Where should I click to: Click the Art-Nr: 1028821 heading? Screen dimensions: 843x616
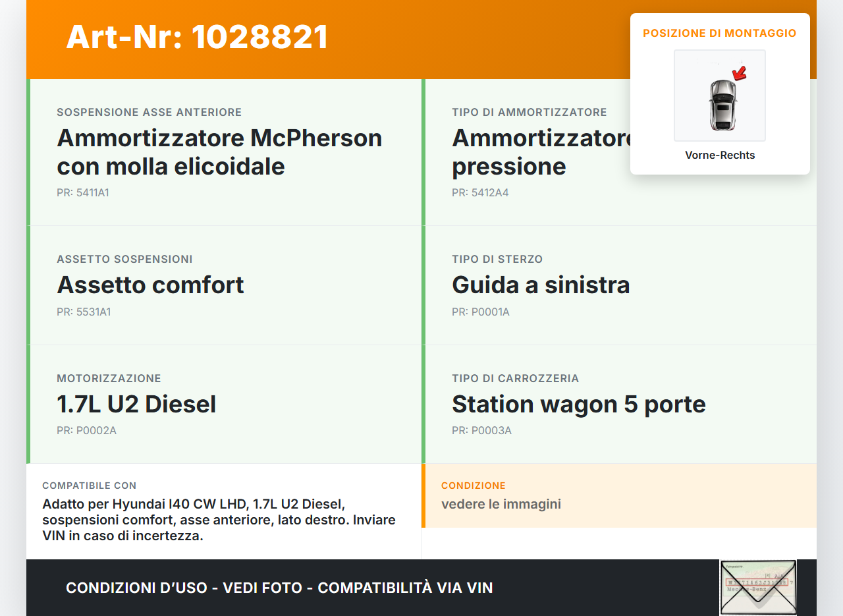coord(197,37)
